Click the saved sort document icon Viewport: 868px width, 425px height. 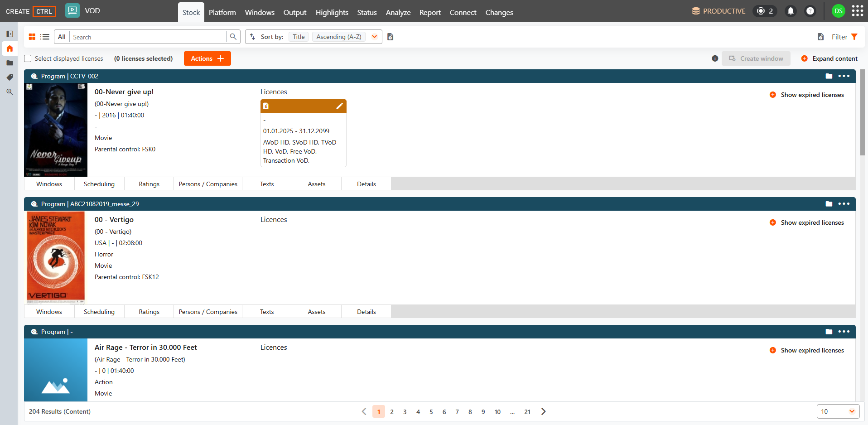click(x=391, y=37)
